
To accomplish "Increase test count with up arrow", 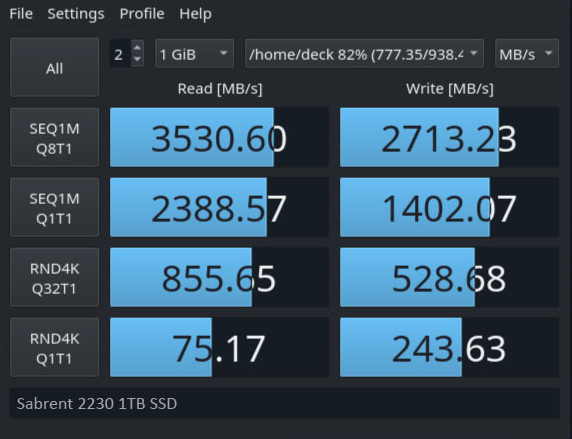I will 137,47.
